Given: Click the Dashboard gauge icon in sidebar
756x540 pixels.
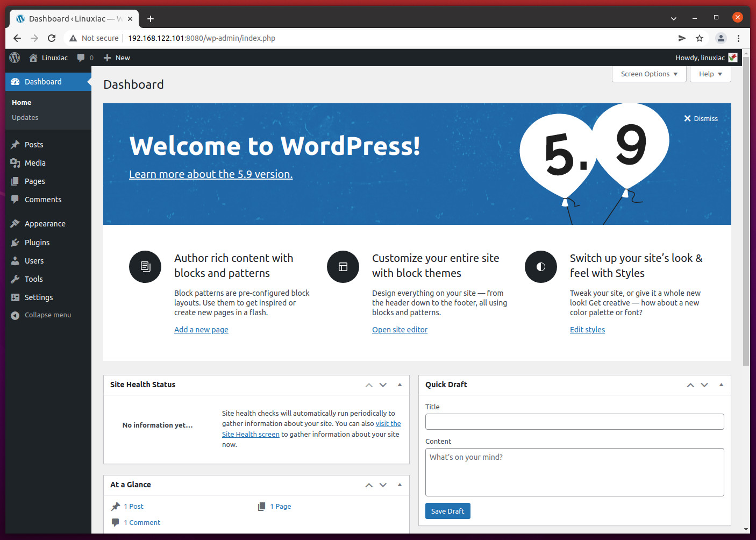Looking at the screenshot, I should [x=15, y=82].
